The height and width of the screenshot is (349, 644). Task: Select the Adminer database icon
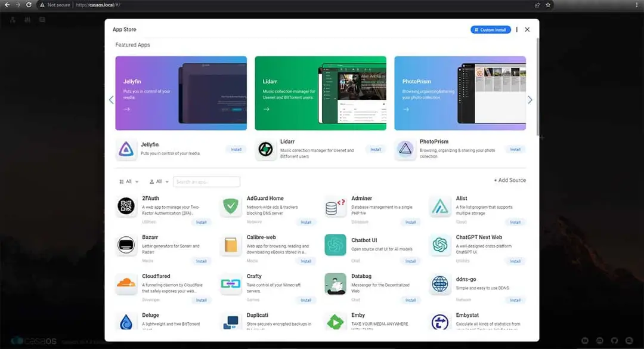pyautogui.click(x=335, y=206)
